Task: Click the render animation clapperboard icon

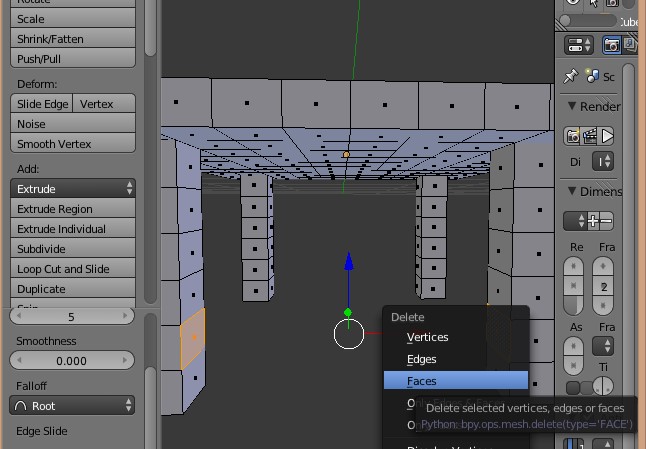Action: click(x=590, y=135)
